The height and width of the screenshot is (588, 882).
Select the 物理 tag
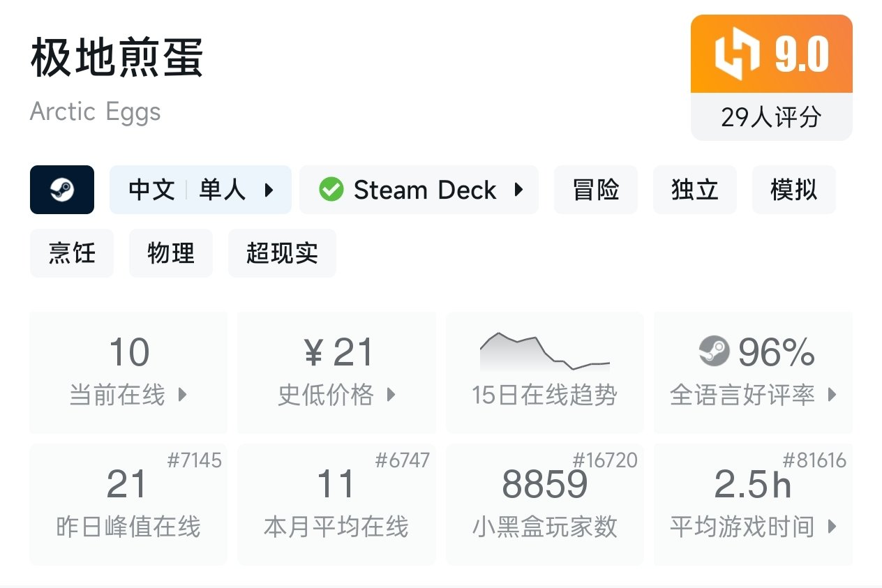click(x=170, y=253)
